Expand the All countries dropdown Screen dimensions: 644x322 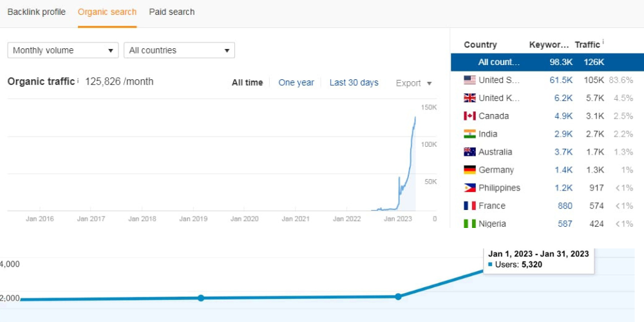pyautogui.click(x=179, y=50)
